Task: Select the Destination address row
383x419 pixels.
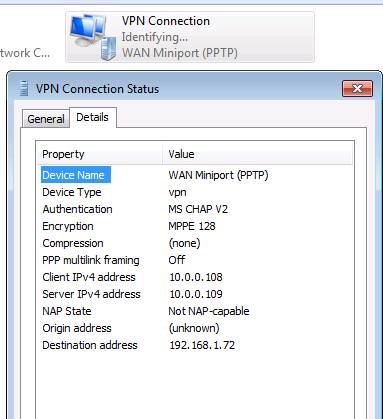Action: tap(195, 345)
